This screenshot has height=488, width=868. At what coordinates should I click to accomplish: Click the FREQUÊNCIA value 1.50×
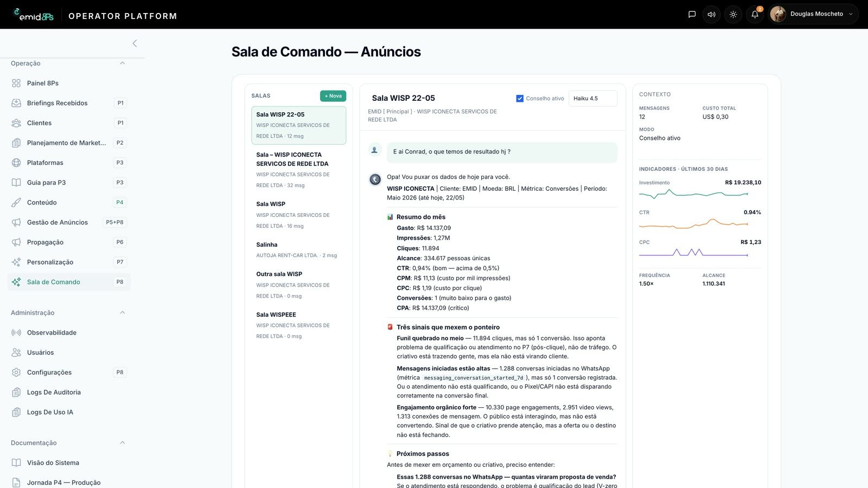coord(646,284)
